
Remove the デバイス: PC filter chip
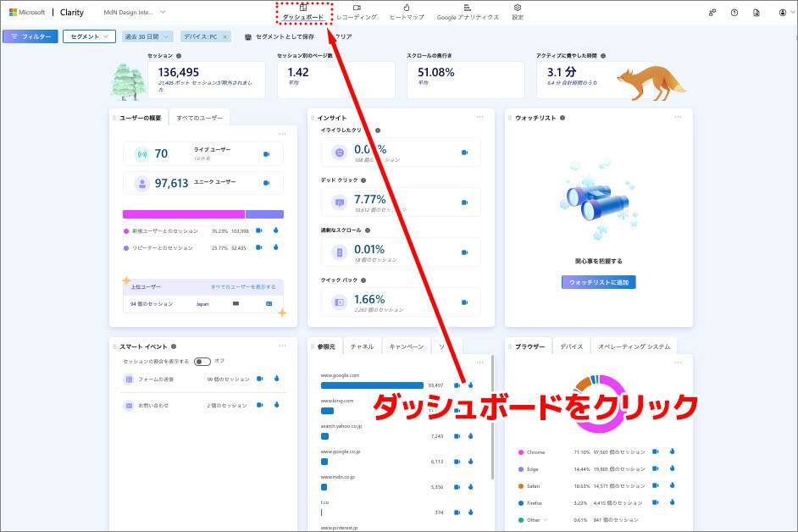point(224,37)
